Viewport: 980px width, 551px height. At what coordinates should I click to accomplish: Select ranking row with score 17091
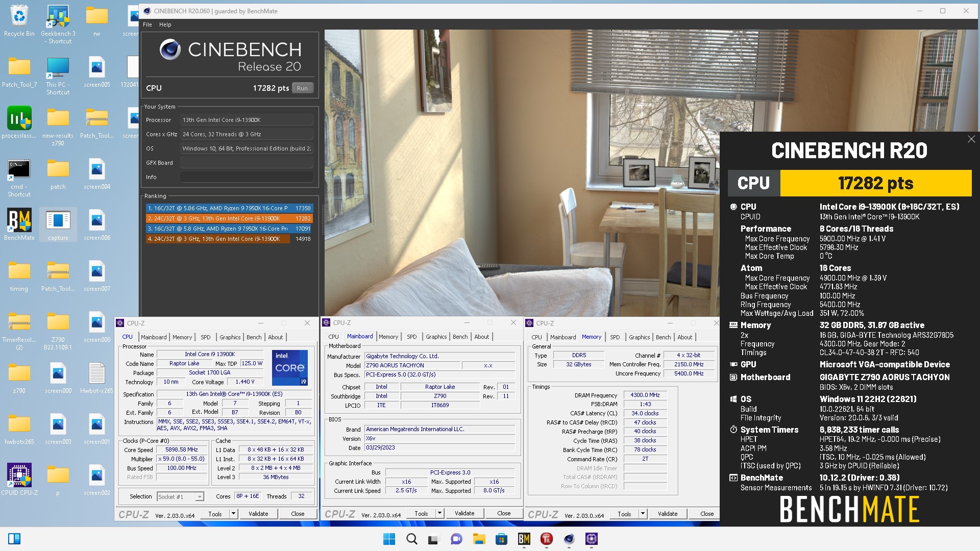coord(229,229)
